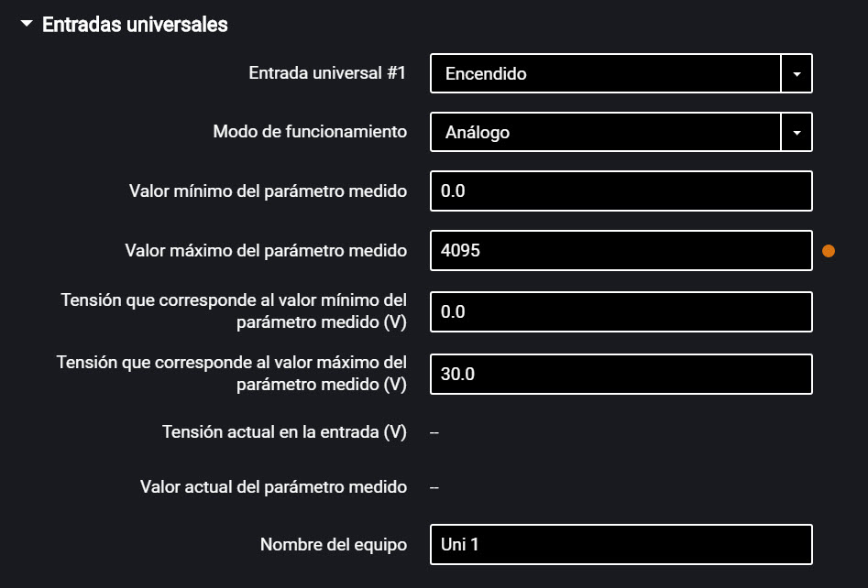Screen dimensions: 868x588
Task: Select the Valor máximo field showing 4095
Action: pos(621,250)
